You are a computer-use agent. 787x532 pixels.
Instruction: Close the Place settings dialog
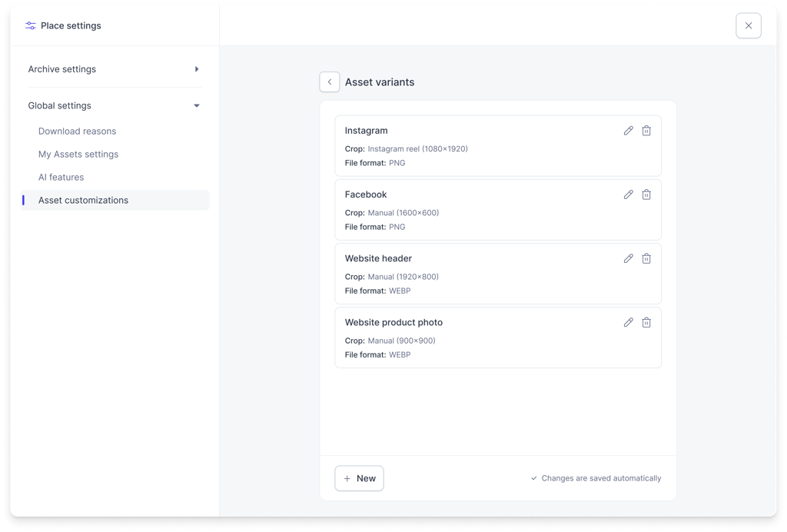[749, 25]
